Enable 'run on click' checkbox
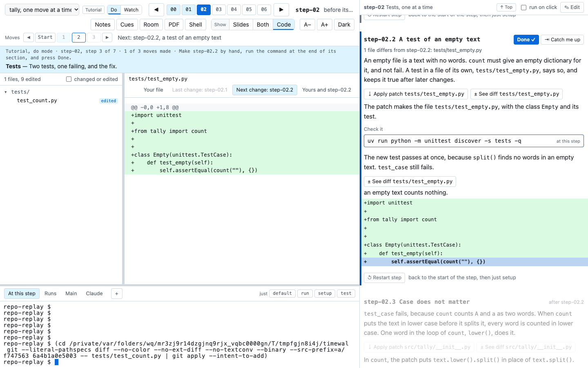 click(x=523, y=7)
